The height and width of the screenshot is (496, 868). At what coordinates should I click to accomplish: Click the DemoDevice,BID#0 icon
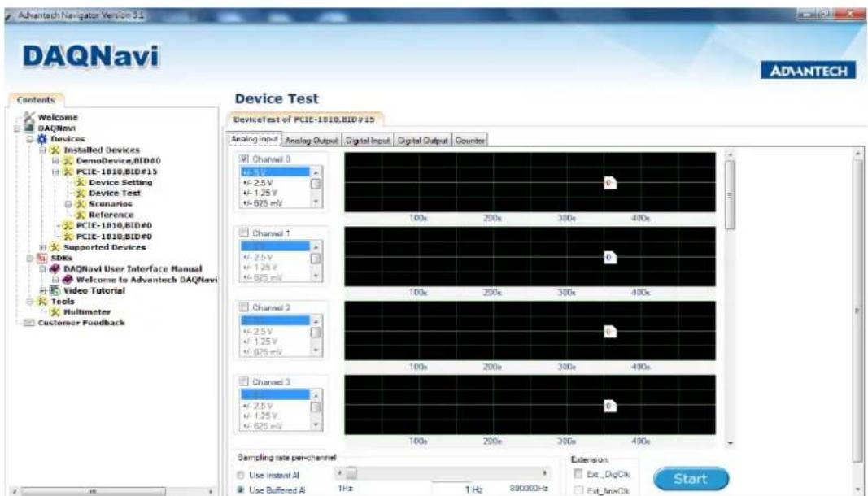pyautogui.click(x=68, y=160)
